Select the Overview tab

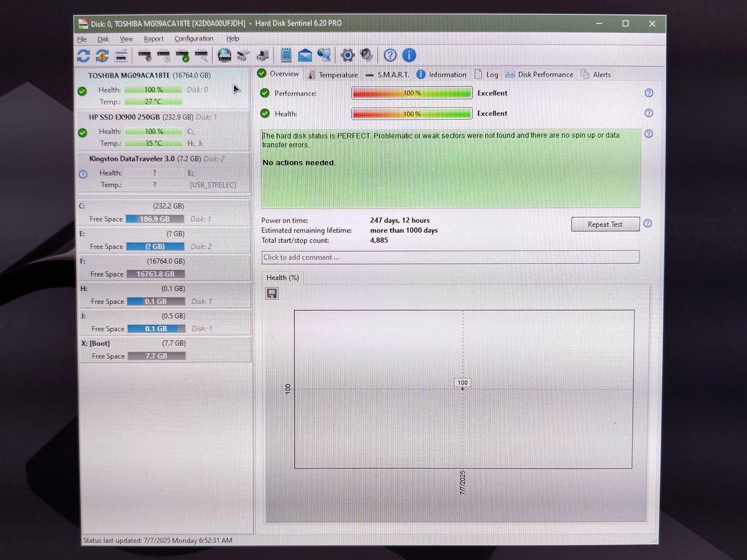[x=279, y=74]
